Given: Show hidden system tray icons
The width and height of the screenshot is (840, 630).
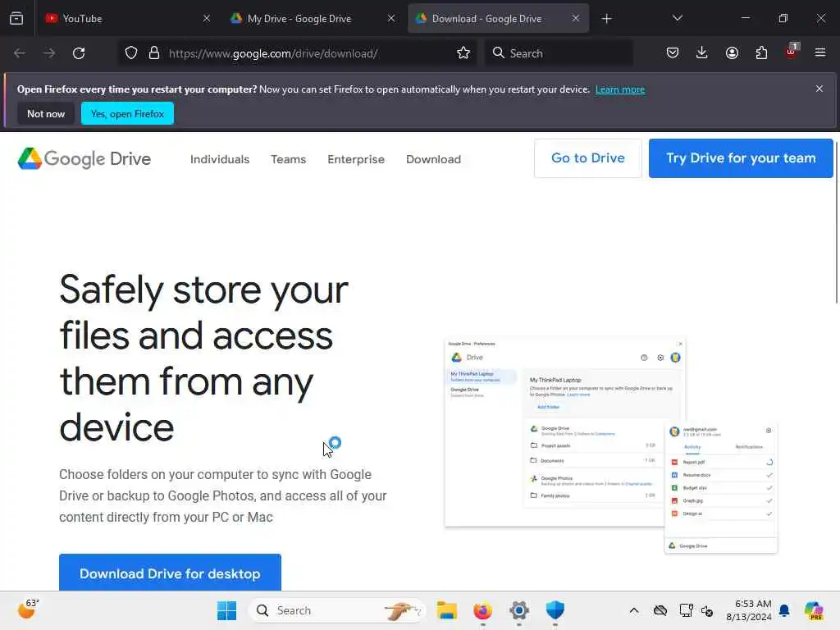Looking at the screenshot, I should click(634, 610).
